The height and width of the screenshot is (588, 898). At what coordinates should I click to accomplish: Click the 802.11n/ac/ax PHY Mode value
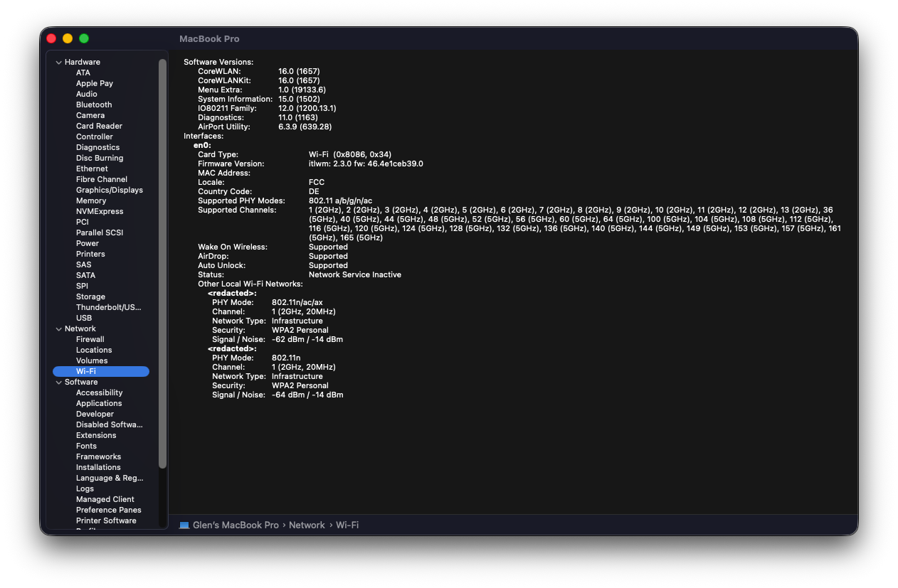(x=297, y=302)
